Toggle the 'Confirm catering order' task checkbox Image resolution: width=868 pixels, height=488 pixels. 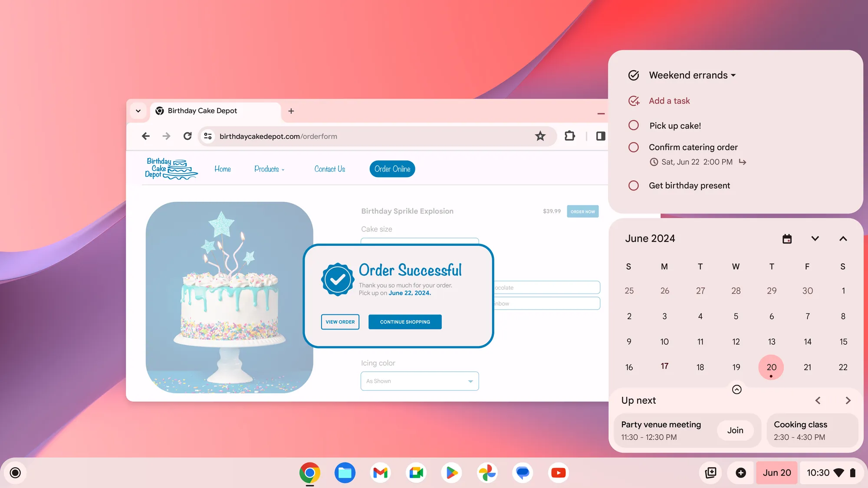click(634, 147)
